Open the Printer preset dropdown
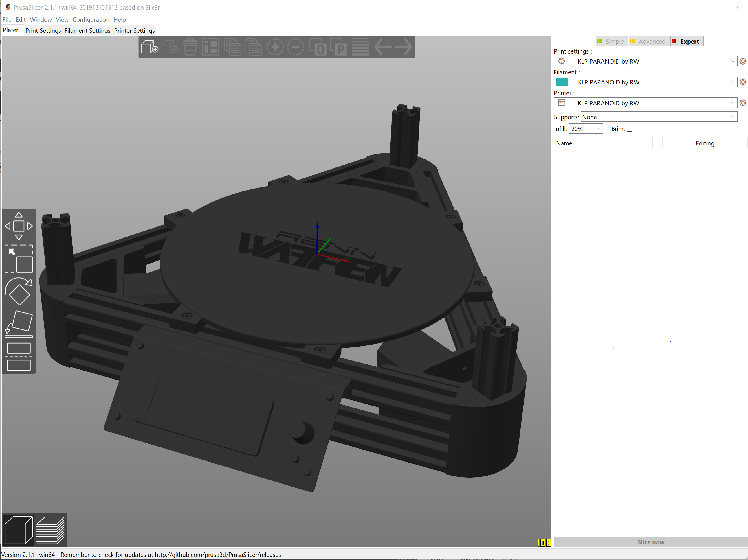748x560 pixels. click(645, 103)
